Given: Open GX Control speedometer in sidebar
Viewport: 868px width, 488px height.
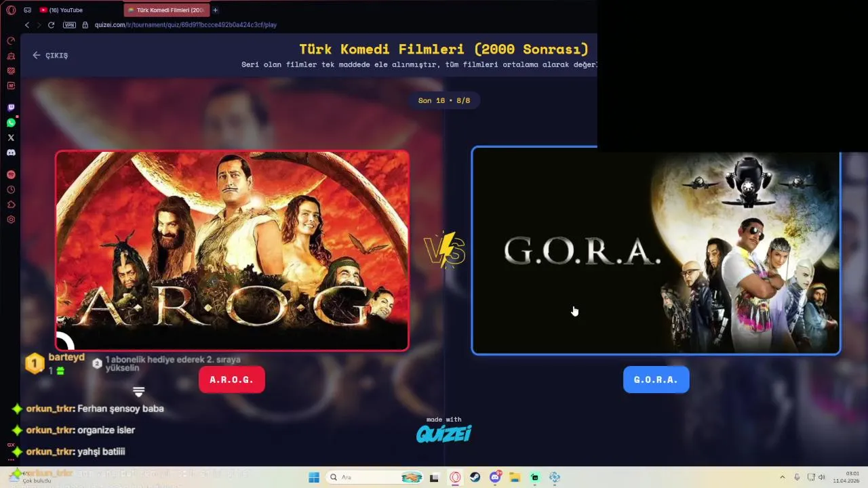Looking at the screenshot, I should pos(11,41).
